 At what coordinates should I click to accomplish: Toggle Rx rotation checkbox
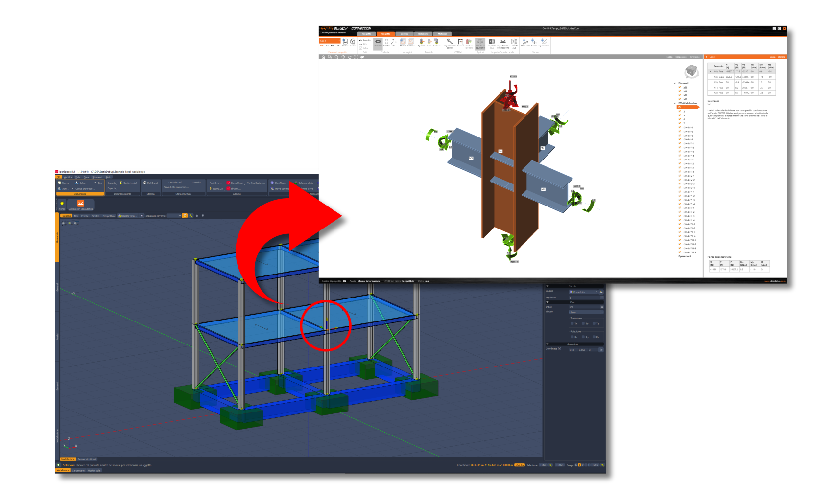coord(572,337)
